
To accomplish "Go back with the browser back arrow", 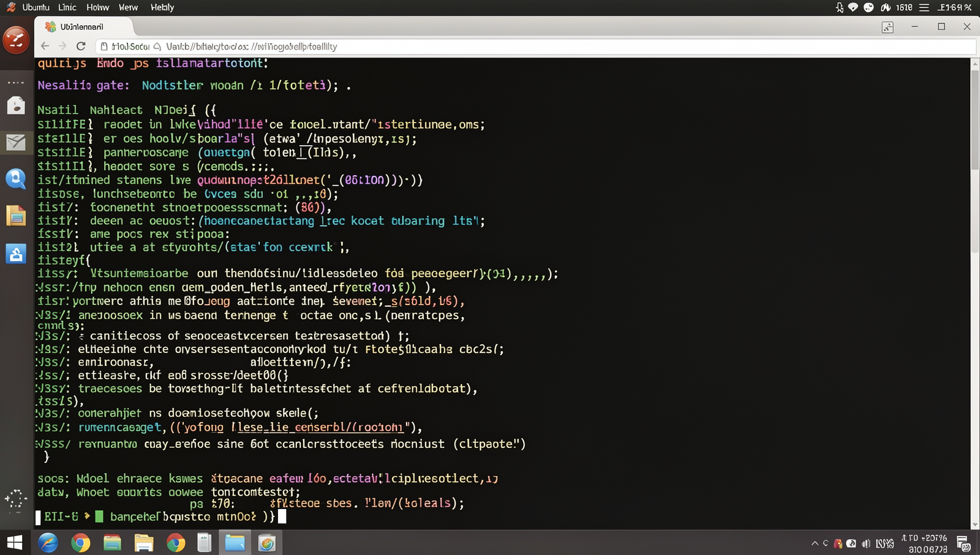I will click(x=45, y=46).
